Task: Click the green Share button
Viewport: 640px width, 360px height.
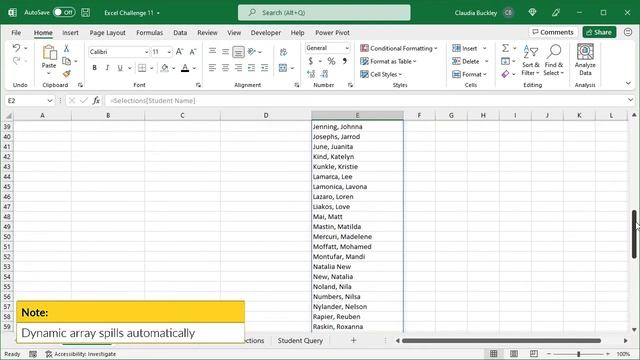Action: pos(599,32)
